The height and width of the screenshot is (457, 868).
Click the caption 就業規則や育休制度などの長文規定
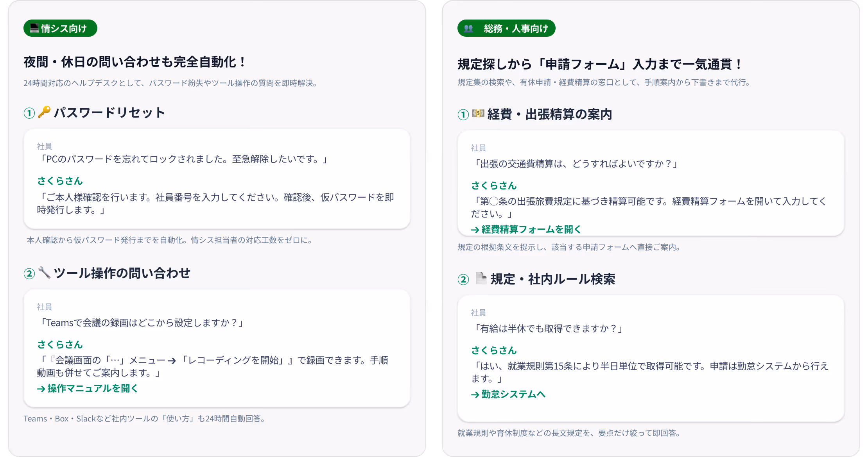click(570, 433)
